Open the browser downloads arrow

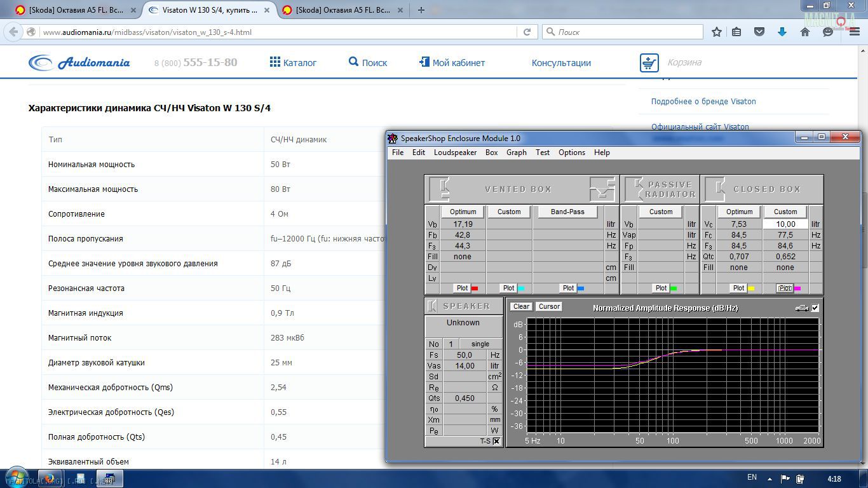click(782, 32)
